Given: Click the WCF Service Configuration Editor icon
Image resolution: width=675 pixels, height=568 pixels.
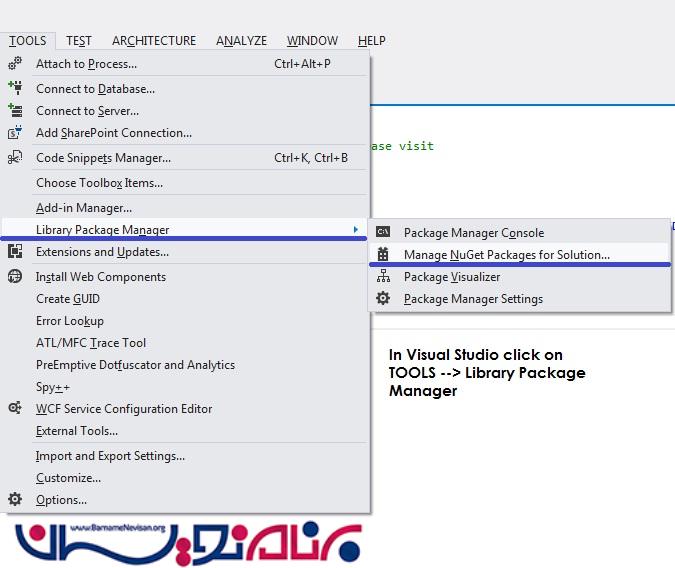Looking at the screenshot, I should [x=15, y=409].
